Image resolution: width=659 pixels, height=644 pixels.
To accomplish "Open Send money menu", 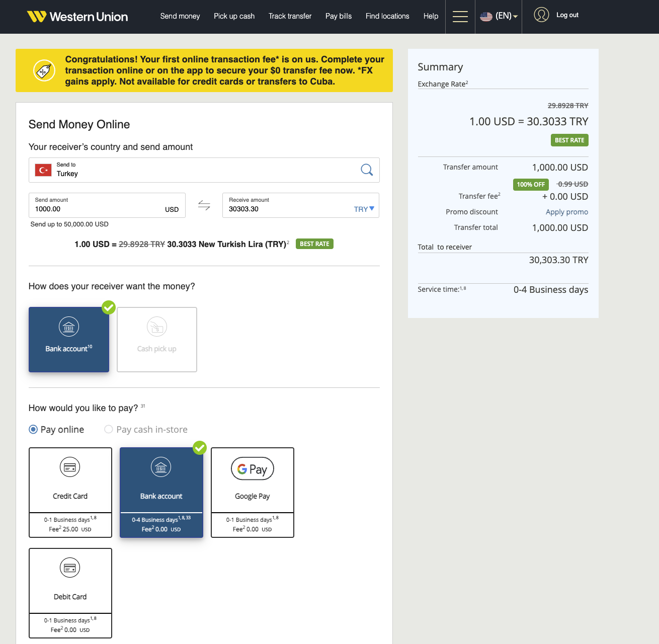I will (180, 16).
